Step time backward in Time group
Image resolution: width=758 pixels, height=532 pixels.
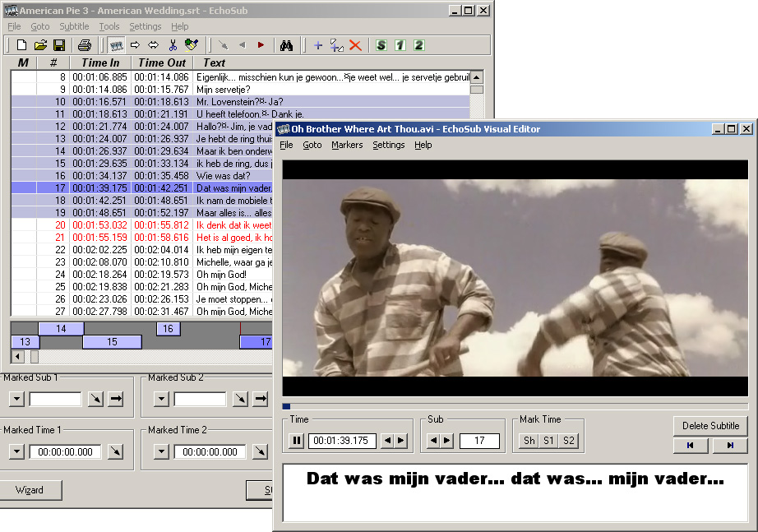pyautogui.click(x=387, y=441)
